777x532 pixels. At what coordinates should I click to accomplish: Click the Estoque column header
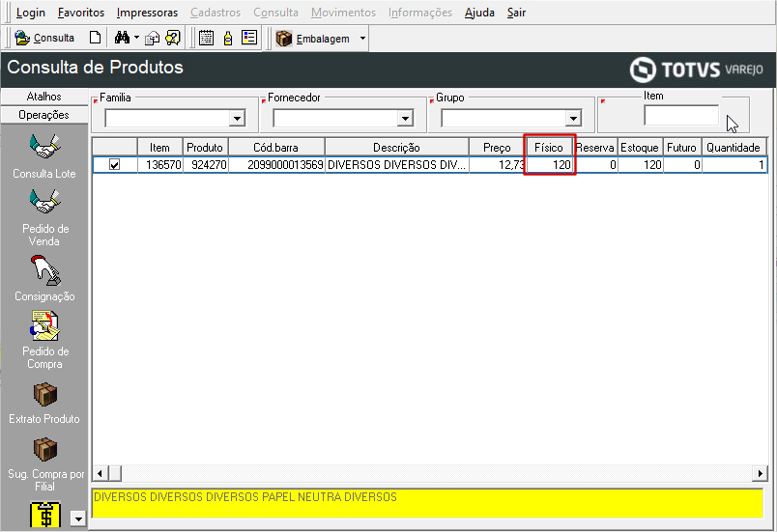pos(640,148)
